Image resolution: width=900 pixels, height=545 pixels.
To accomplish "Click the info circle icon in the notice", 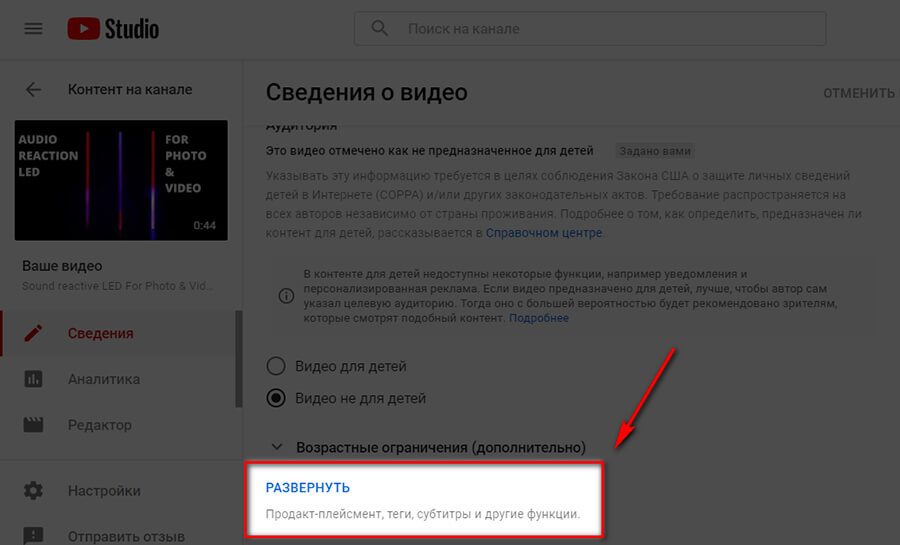I will pyautogui.click(x=286, y=296).
